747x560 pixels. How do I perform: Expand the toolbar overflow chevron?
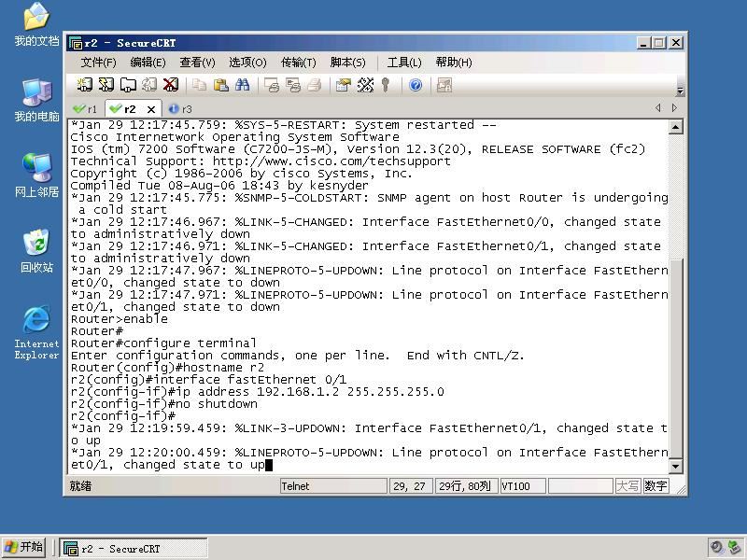pyautogui.click(x=680, y=91)
